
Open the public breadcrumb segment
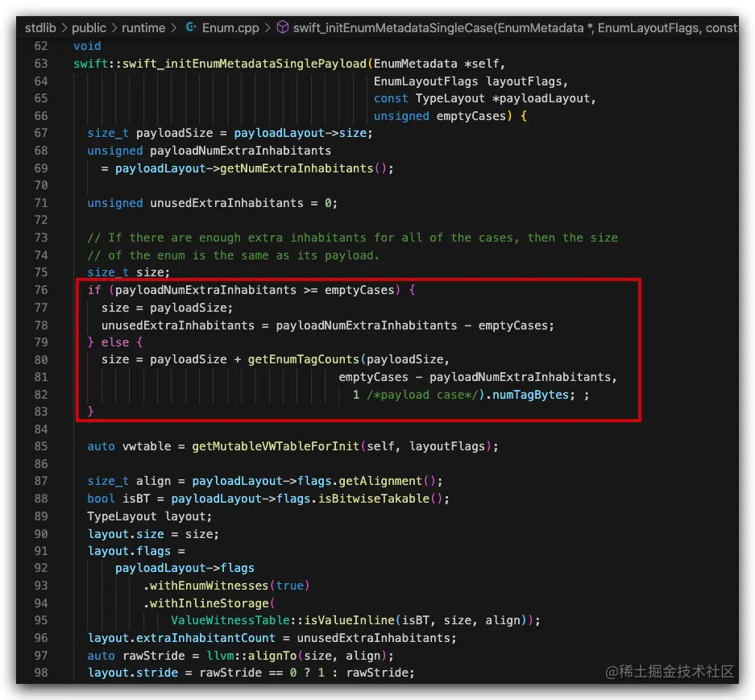[x=89, y=28]
